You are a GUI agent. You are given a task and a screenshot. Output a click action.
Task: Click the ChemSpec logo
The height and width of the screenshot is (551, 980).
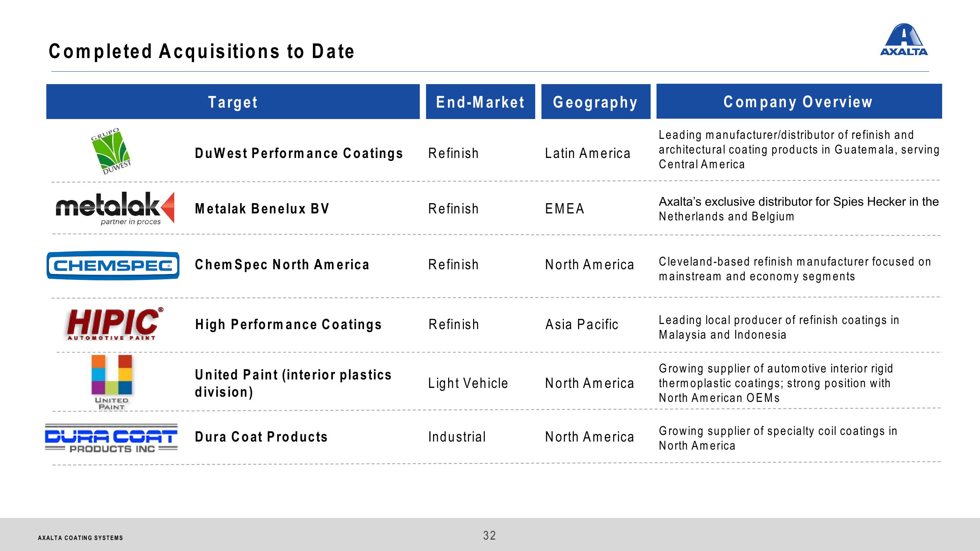[x=113, y=266]
